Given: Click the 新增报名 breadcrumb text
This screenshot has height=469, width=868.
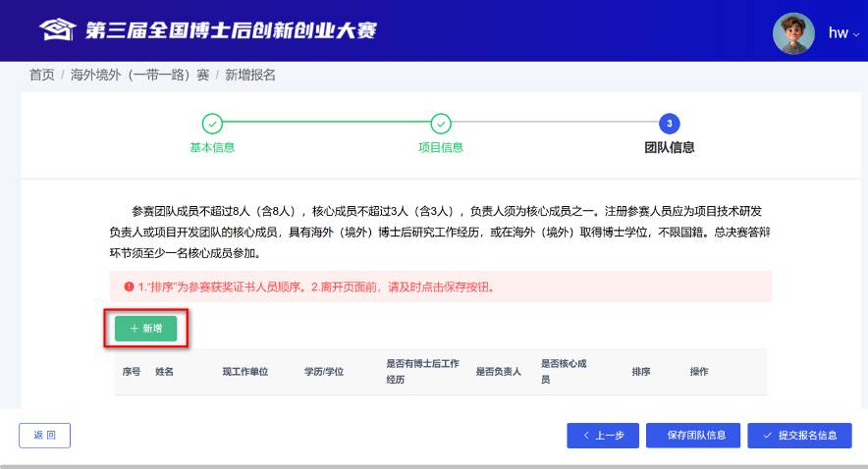Looking at the screenshot, I should click(x=250, y=76).
